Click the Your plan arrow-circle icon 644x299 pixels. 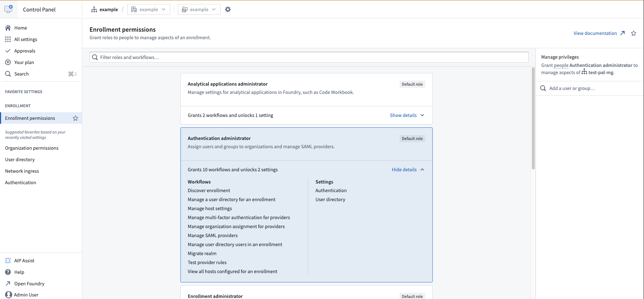(8, 62)
